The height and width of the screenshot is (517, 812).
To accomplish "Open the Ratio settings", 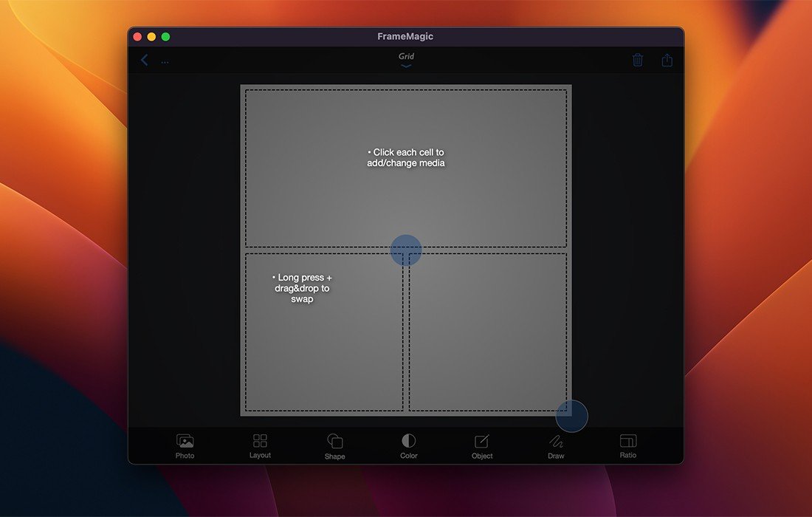I will (627, 445).
